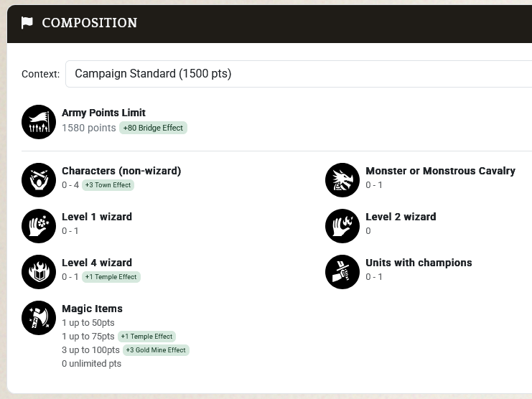Screen dimensions: 532x399
Task: Click the +80 Bridge Effect badge
Action: [x=153, y=128]
